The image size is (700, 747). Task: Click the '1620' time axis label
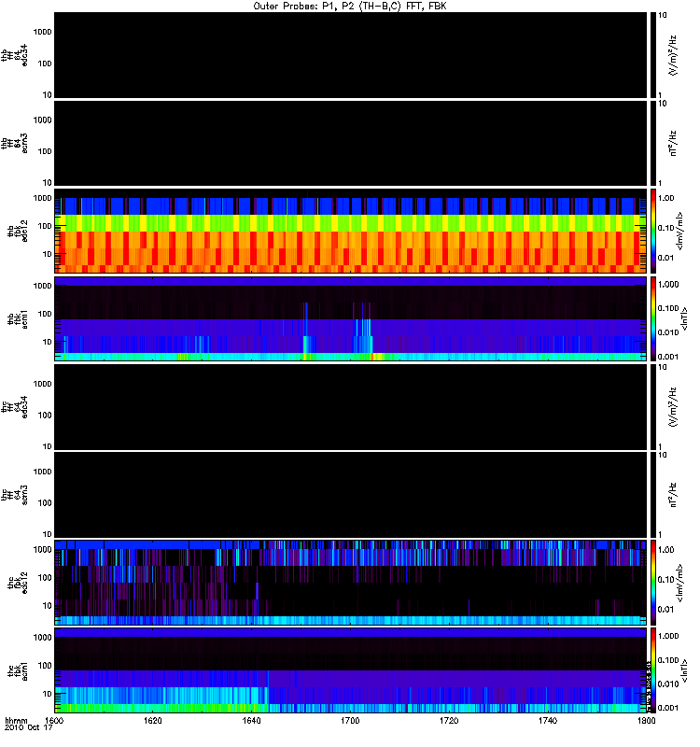coord(152,720)
